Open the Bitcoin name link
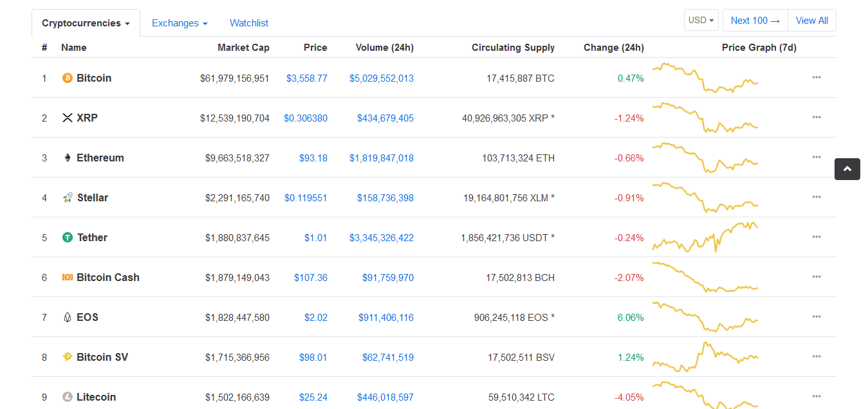Image resolution: width=868 pixels, height=409 pixels. point(94,78)
